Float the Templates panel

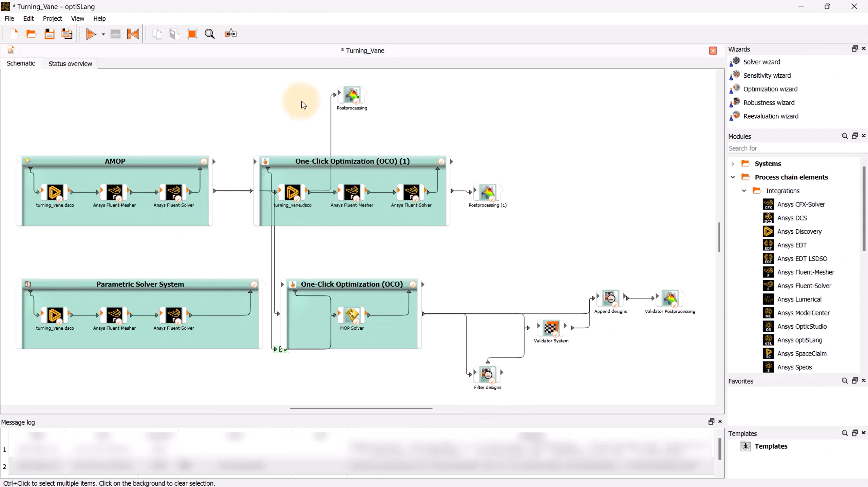point(855,433)
